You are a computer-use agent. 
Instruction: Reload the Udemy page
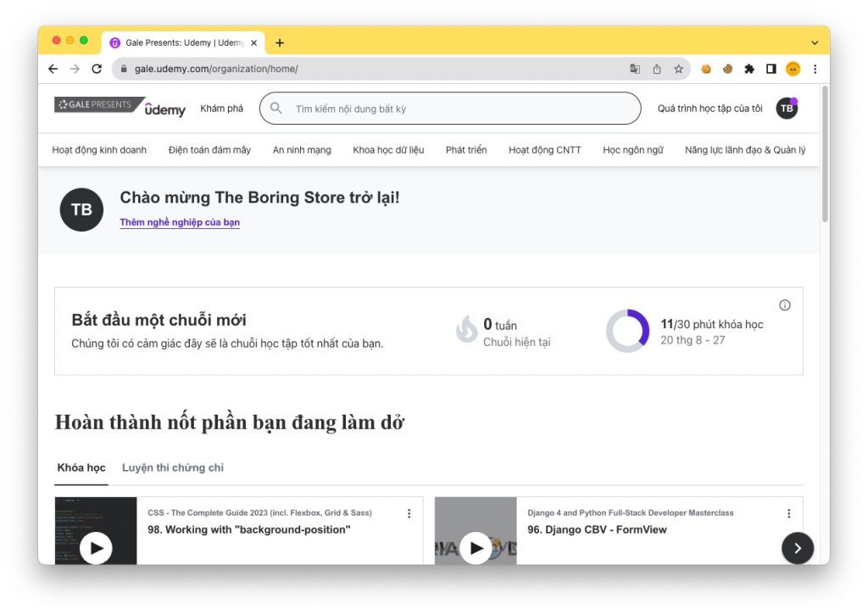(x=97, y=69)
